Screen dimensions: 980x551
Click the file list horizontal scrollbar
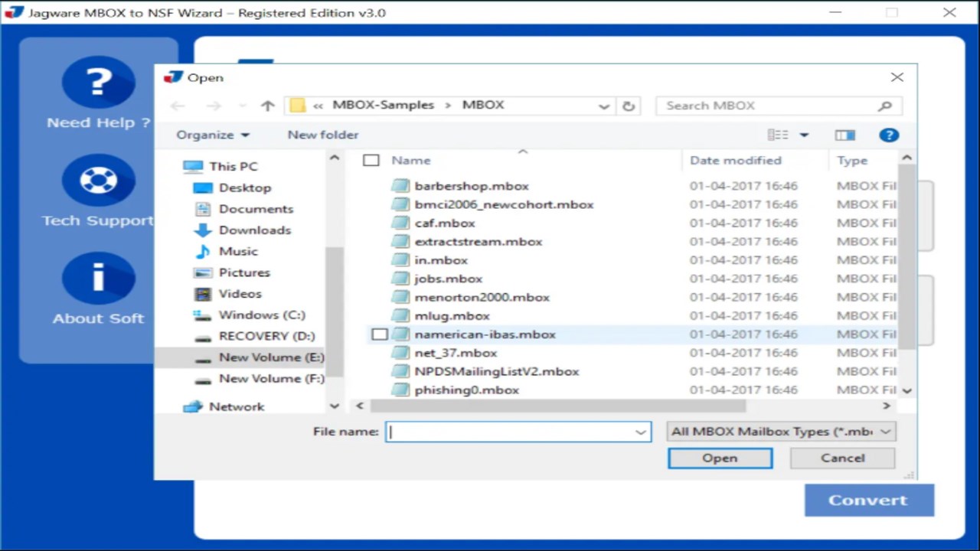coord(557,406)
